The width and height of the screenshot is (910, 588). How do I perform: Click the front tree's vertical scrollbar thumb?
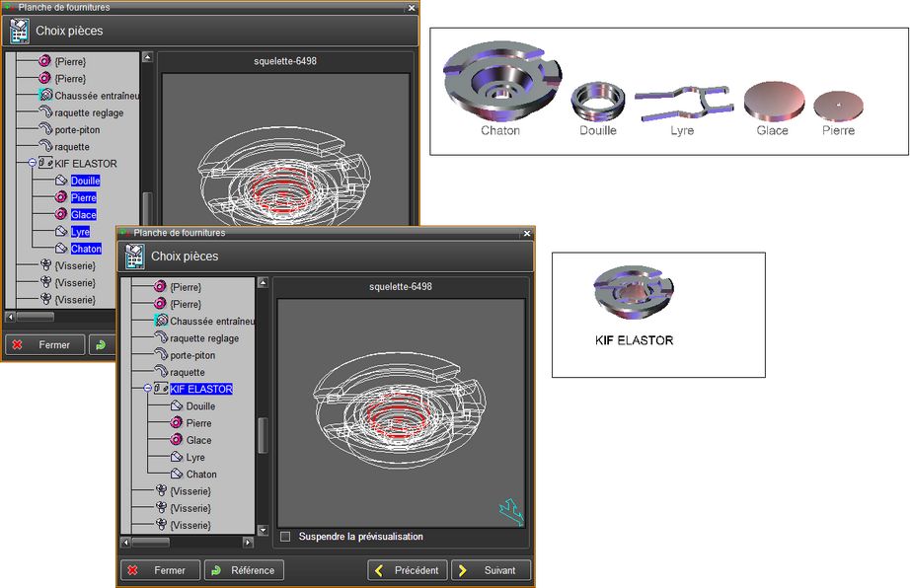[x=263, y=435]
